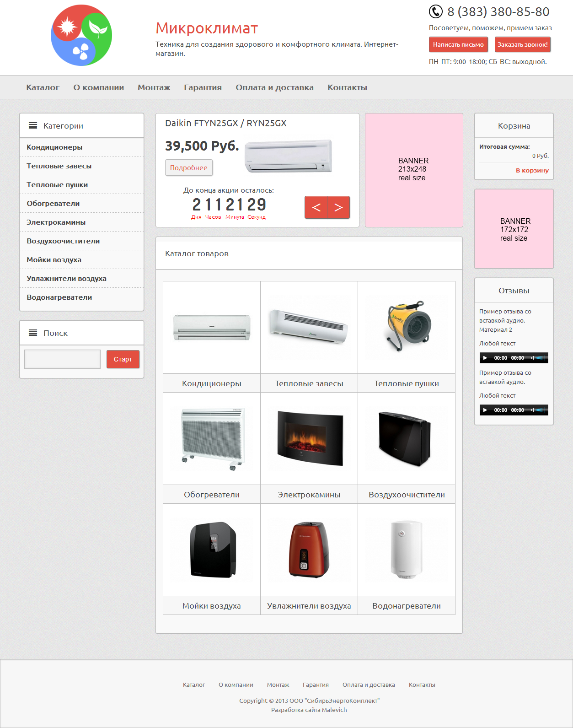Play the first review audio
This screenshot has width=573, height=728.
[x=485, y=358]
